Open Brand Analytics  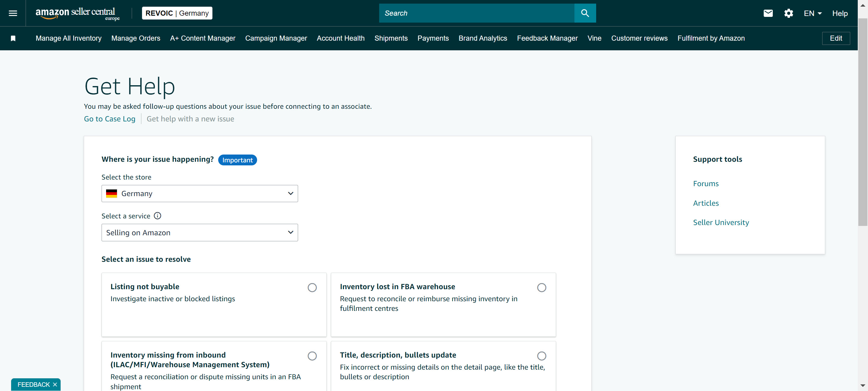(x=483, y=38)
